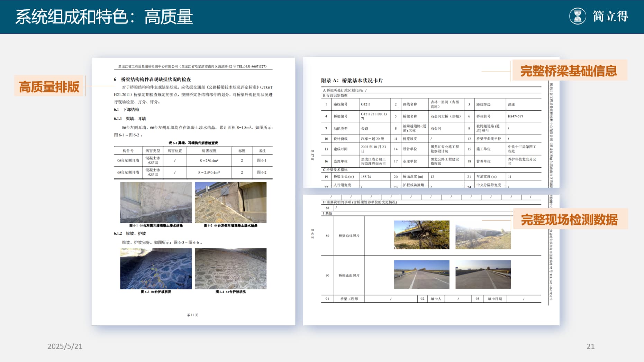Click the 完整现场检测数据 orange label
Image resolution: width=644 pixels, height=362 pixels.
coord(570,219)
